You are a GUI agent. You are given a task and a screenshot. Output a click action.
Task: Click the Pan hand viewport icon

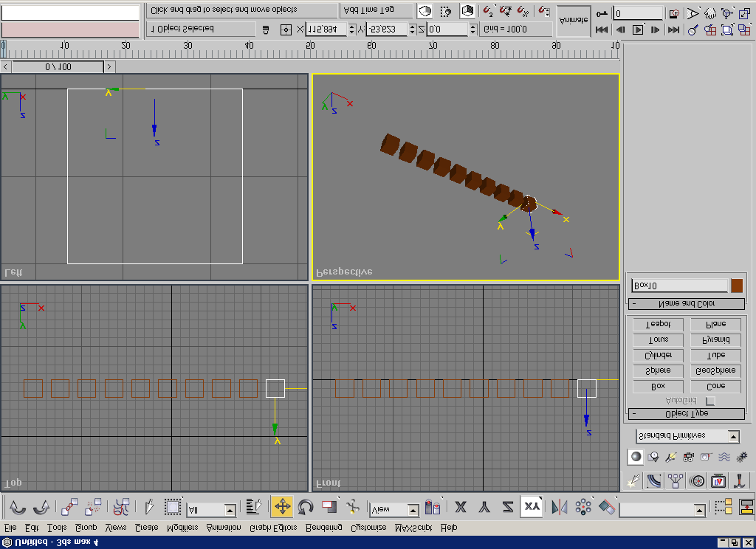pos(710,13)
